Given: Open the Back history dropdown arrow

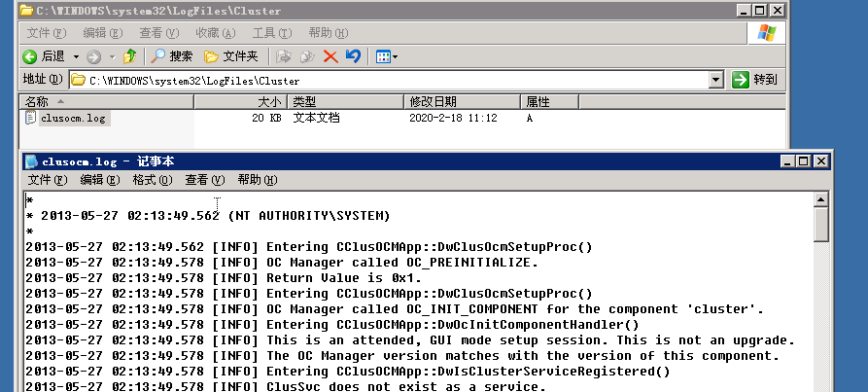Looking at the screenshot, I should tap(76, 56).
